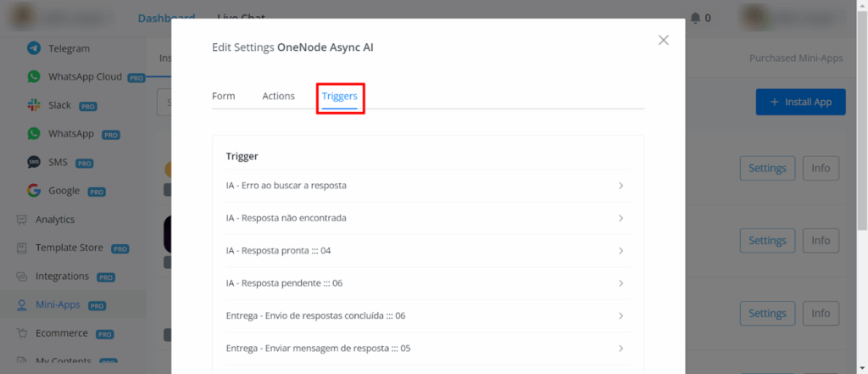Click the Ecommerce cart icon
The width and height of the screenshot is (868, 374).
click(x=22, y=333)
